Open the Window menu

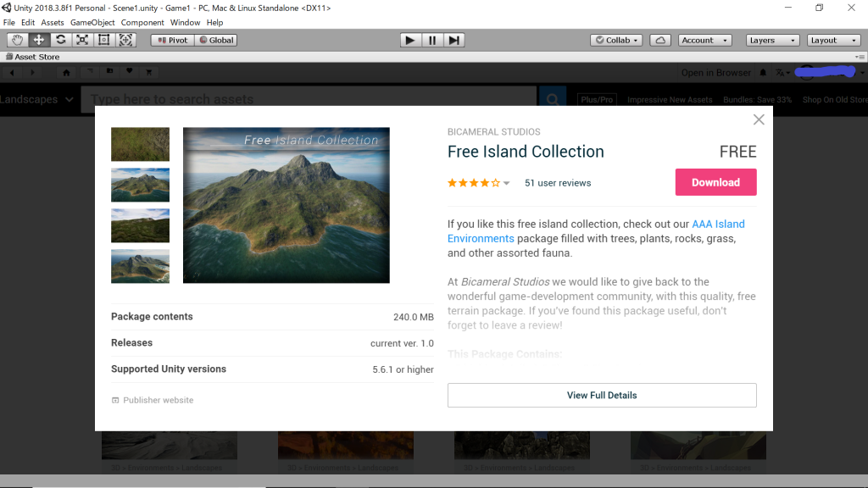[185, 23]
